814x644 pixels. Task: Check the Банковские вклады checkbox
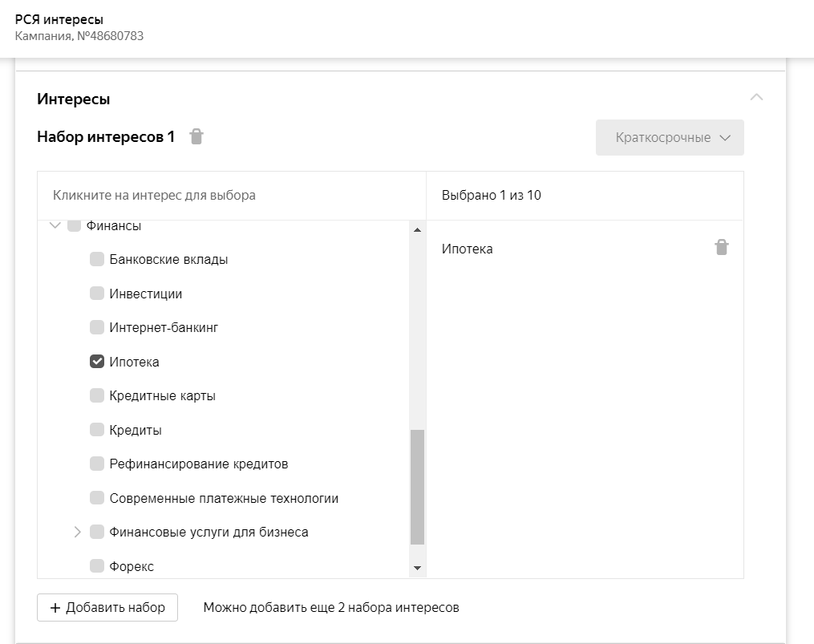(x=97, y=260)
